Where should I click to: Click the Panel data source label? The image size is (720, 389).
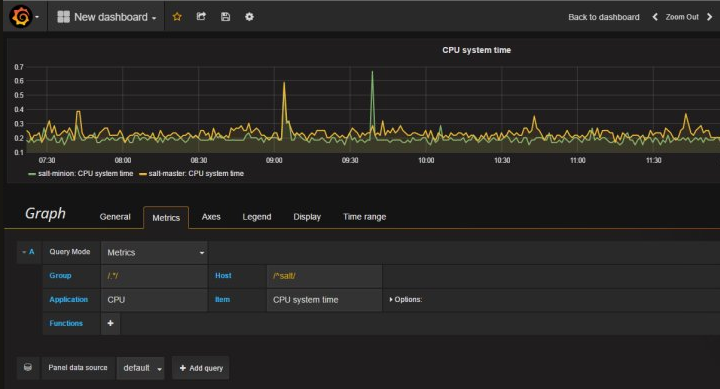[78, 367]
